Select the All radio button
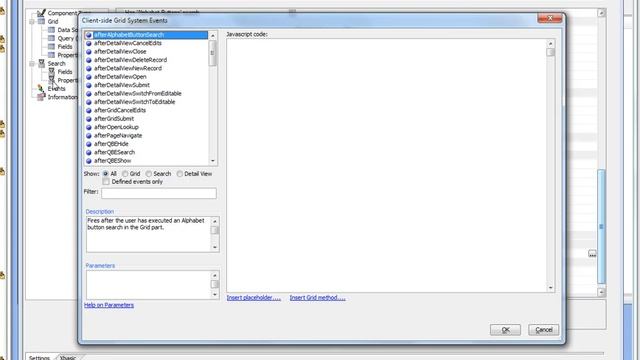The width and height of the screenshot is (640, 360). click(x=106, y=174)
